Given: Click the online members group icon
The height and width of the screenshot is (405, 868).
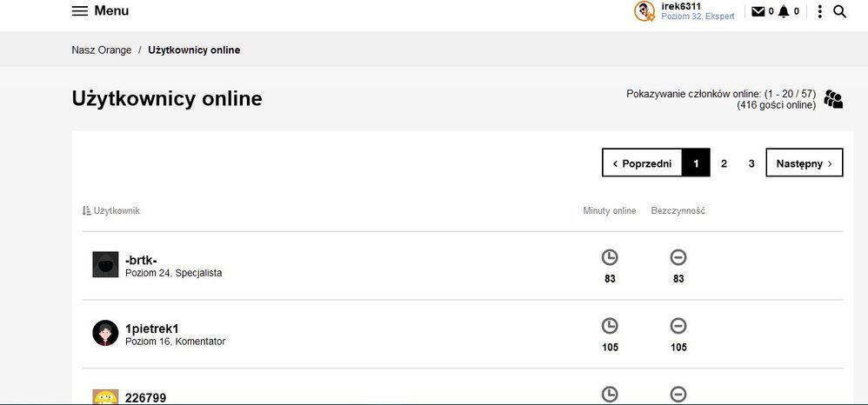Looking at the screenshot, I should pyautogui.click(x=833, y=99).
